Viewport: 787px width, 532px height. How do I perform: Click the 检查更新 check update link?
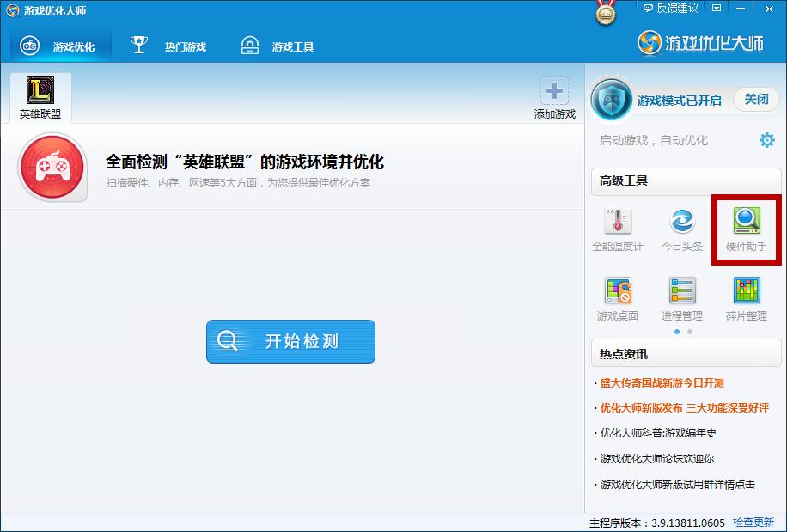click(753, 523)
